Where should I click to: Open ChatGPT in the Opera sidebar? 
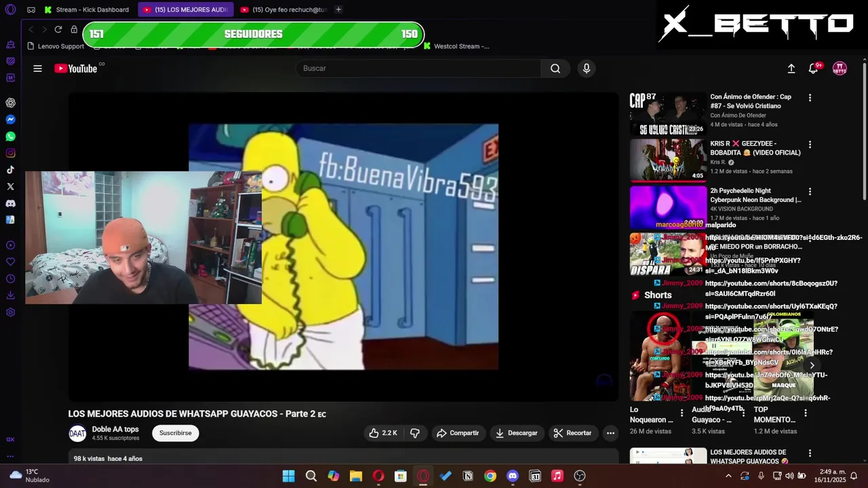(x=10, y=103)
